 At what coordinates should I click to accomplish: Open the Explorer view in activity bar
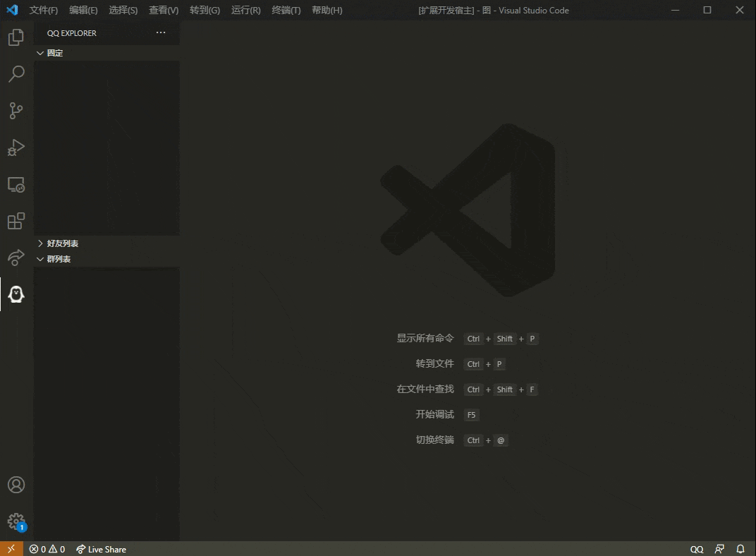[16, 37]
